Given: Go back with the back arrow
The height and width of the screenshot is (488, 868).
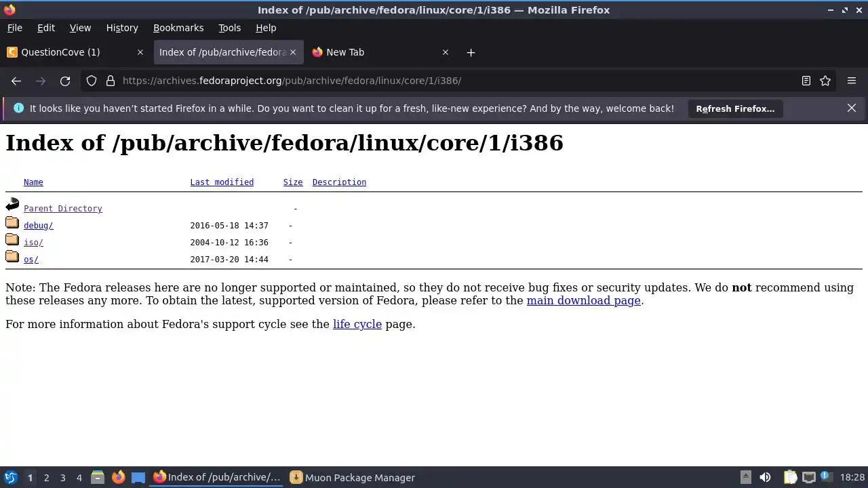Looking at the screenshot, I should click(16, 81).
